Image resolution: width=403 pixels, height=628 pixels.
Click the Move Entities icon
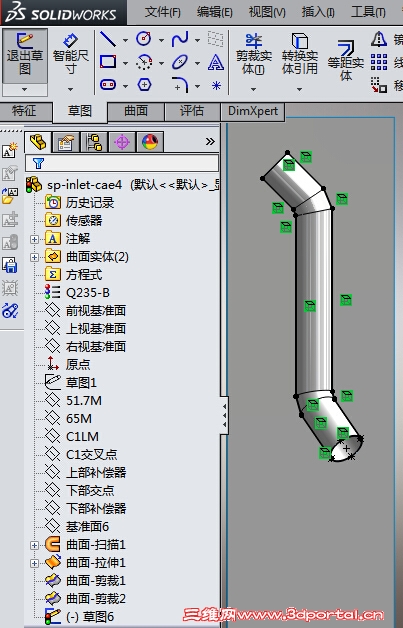(379, 85)
